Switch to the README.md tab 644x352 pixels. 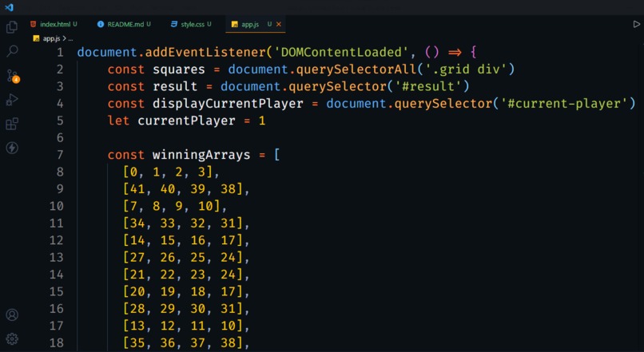click(124, 24)
